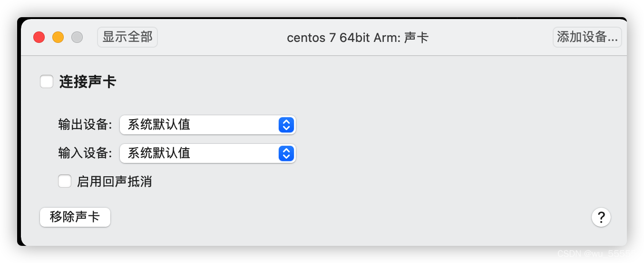The height and width of the screenshot is (263, 644).
Task: Remove sound card via 移除声卡 button
Action: pos(75,217)
